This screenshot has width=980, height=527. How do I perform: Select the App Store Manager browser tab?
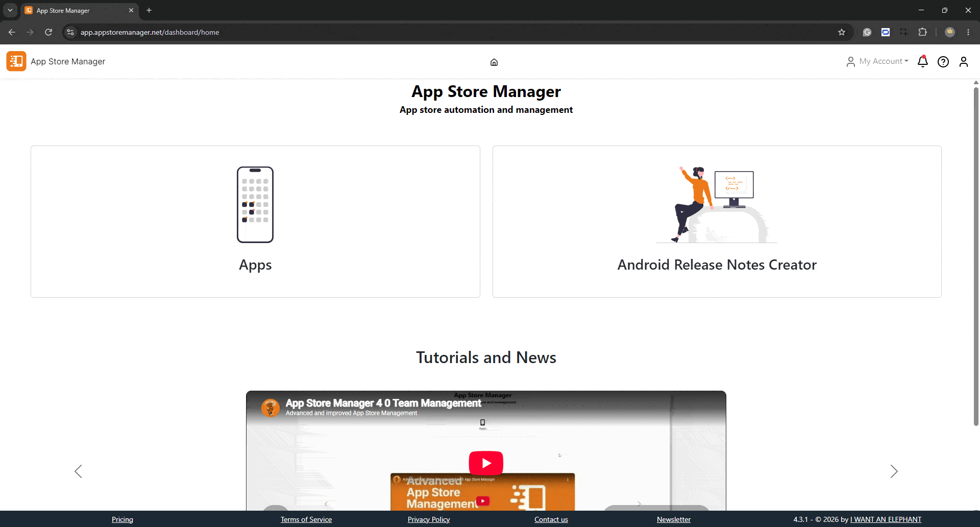coord(80,10)
